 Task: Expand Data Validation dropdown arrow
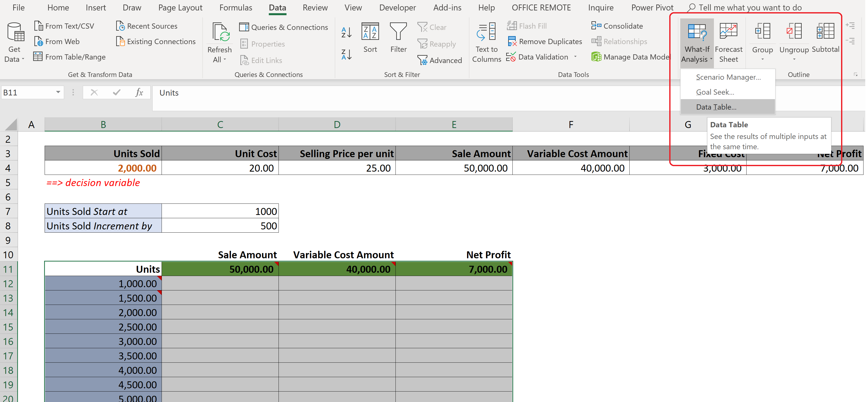[x=575, y=57]
